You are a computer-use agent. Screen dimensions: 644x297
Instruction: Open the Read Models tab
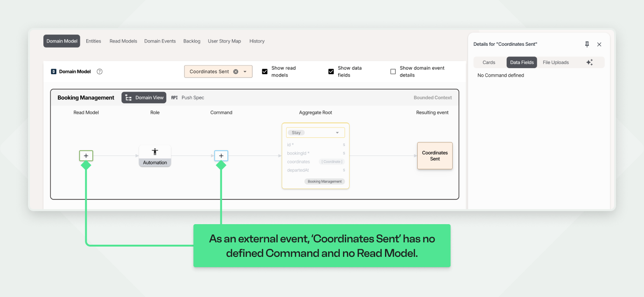click(x=123, y=41)
